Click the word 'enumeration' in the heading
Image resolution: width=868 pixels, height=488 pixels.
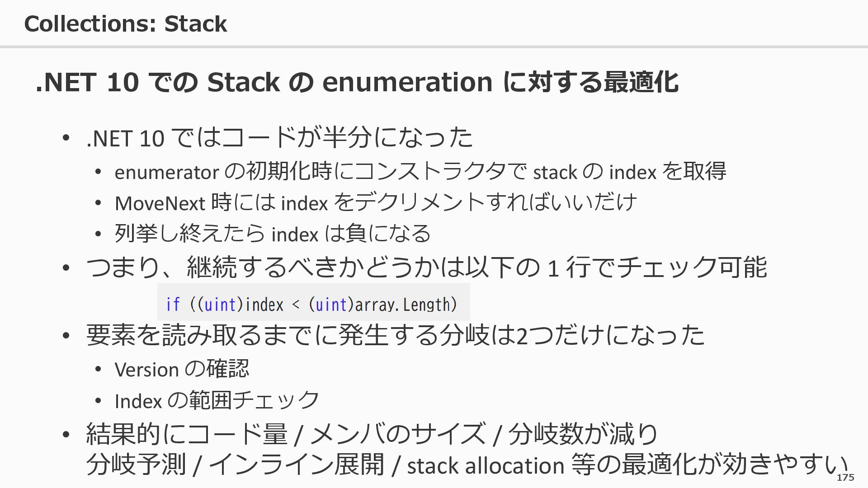pos(407,82)
